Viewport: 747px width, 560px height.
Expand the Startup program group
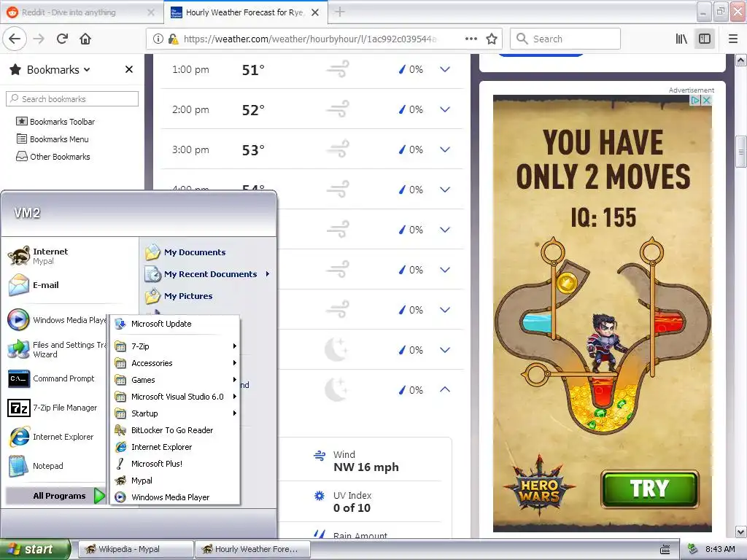pos(175,413)
